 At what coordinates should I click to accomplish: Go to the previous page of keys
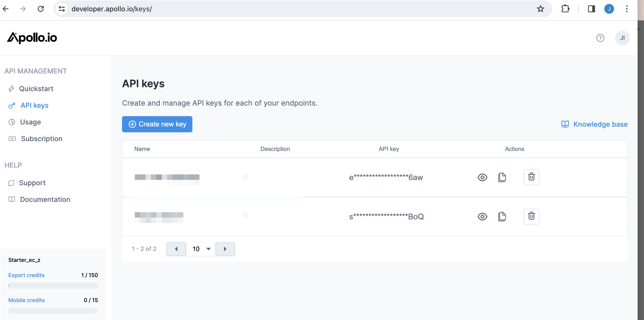pos(176,249)
